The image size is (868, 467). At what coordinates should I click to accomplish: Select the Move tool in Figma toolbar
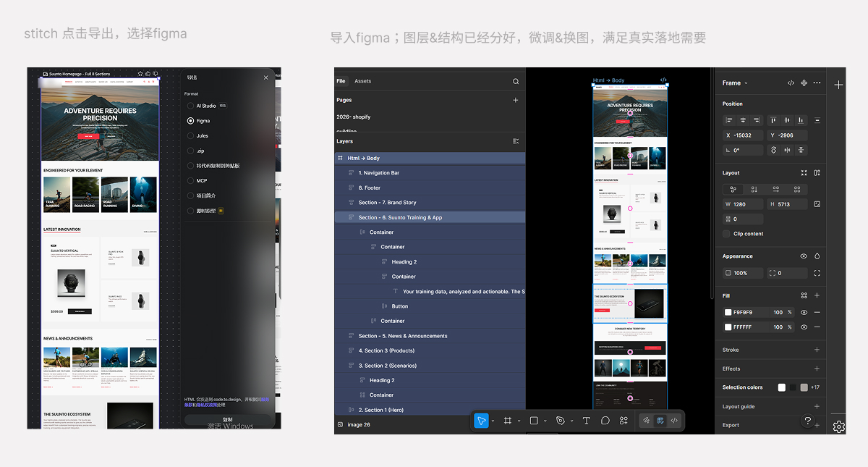pos(481,421)
